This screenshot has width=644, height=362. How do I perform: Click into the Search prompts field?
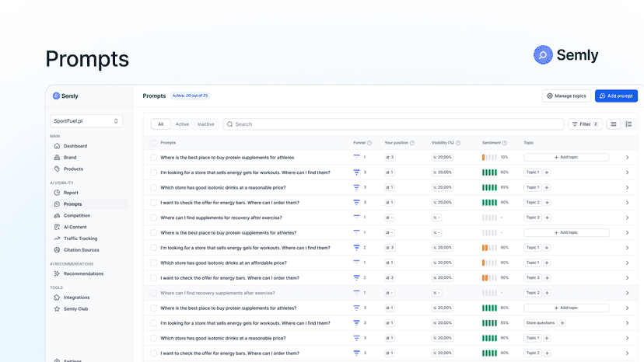pos(394,124)
